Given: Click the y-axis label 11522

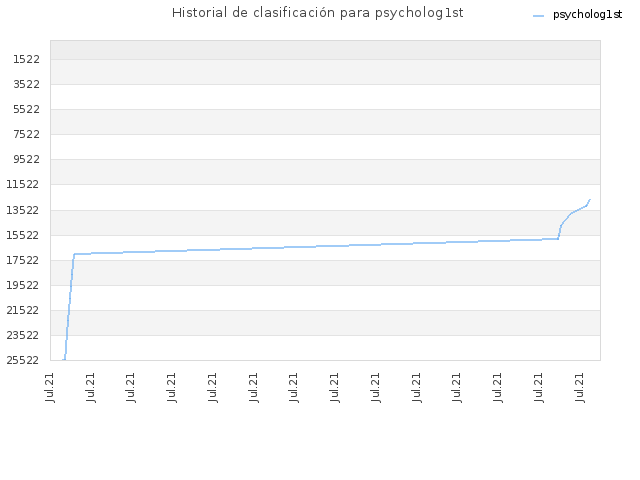Looking at the screenshot, I should tap(23, 184).
